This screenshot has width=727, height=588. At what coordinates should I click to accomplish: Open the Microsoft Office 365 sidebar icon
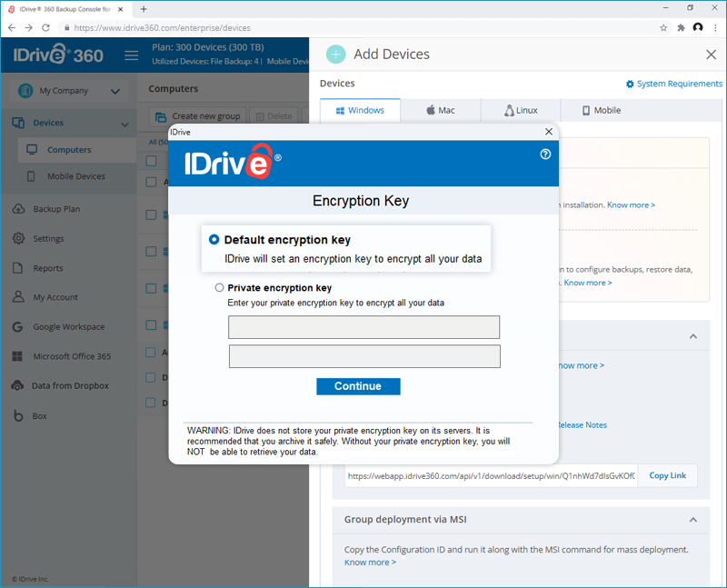pos(17,356)
